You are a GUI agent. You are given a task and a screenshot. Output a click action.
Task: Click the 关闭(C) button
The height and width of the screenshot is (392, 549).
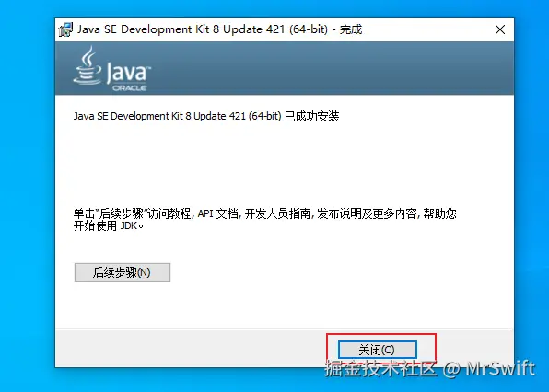[378, 350]
